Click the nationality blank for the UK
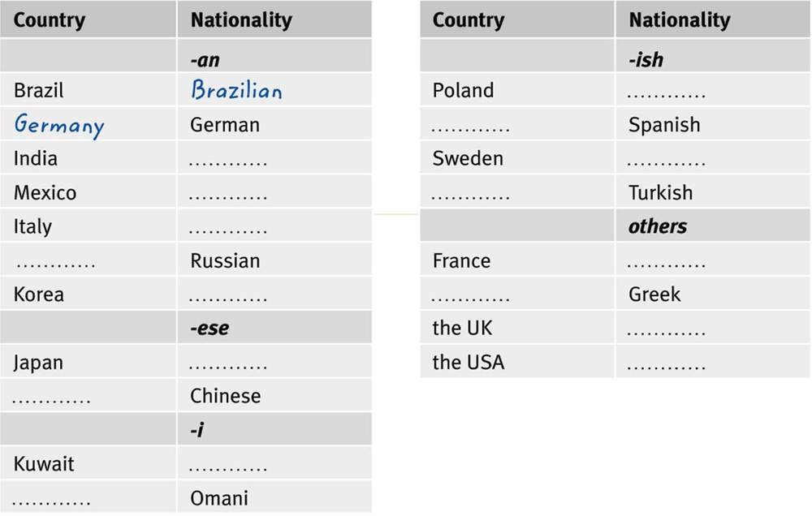Image resolution: width=812 pixels, height=516 pixels. pos(667,332)
